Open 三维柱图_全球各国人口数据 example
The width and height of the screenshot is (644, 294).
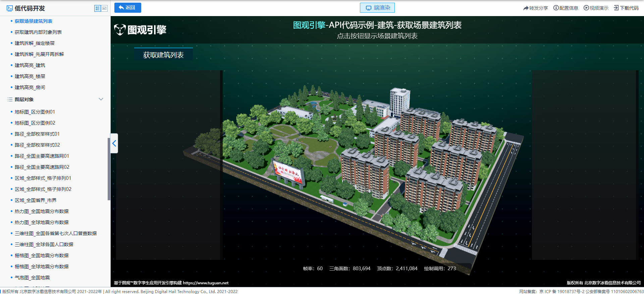(x=44, y=244)
